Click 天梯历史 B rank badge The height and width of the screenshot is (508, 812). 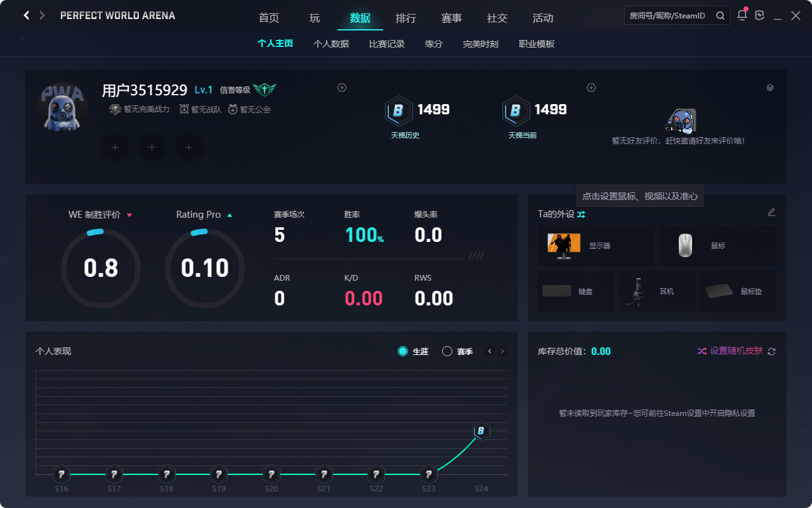398,111
